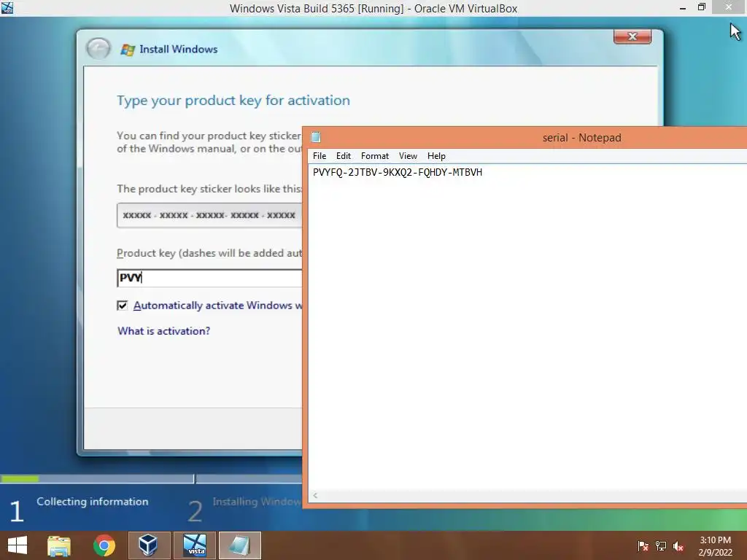Open the Notepad View menu

(408, 156)
